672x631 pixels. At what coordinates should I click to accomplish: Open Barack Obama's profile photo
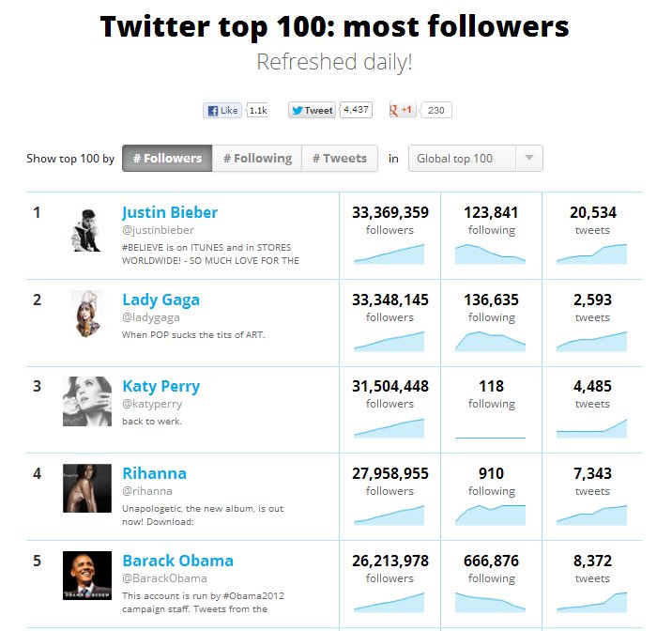coord(87,576)
